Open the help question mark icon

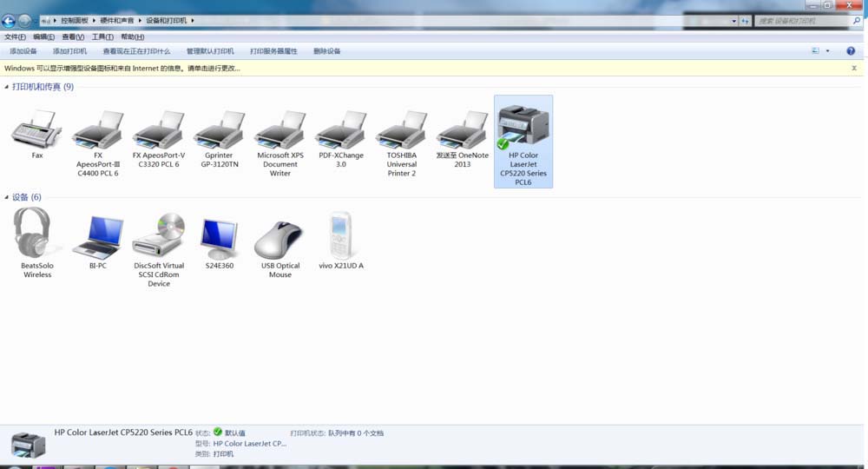click(x=851, y=51)
